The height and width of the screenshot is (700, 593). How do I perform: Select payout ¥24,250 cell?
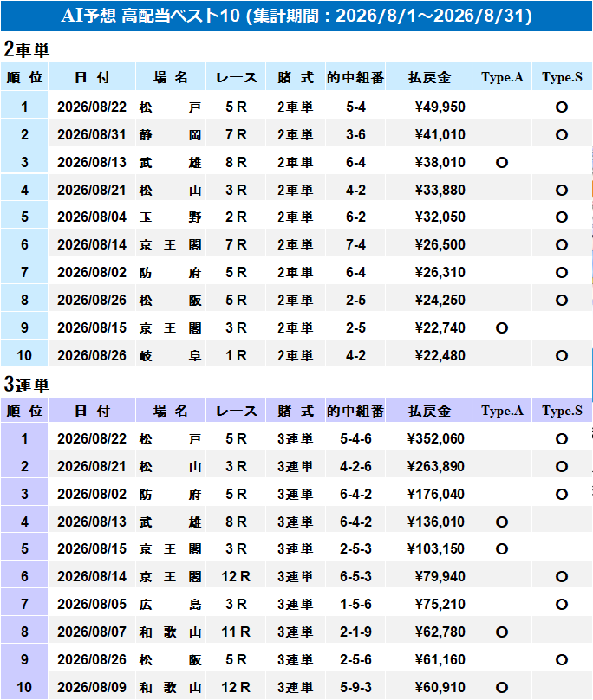tap(429, 300)
